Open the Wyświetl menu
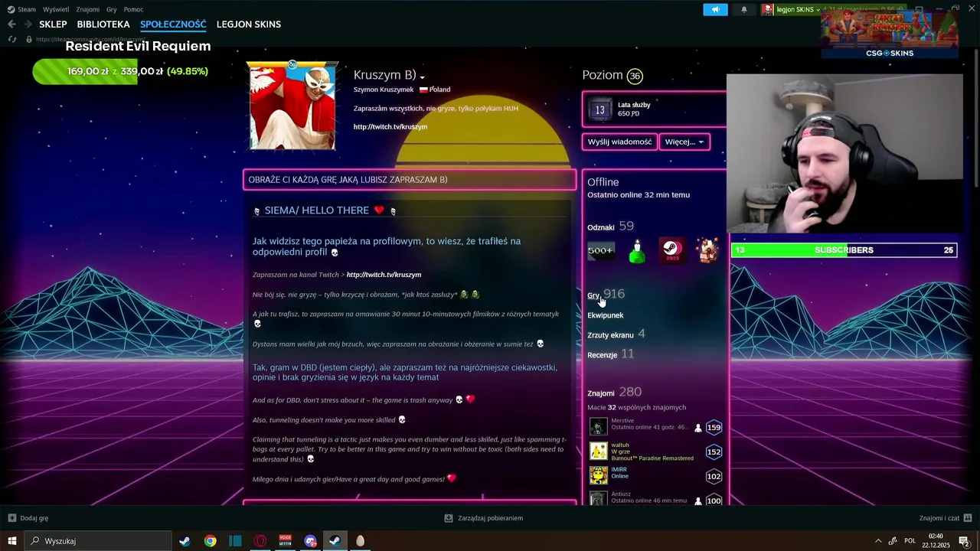 point(56,9)
